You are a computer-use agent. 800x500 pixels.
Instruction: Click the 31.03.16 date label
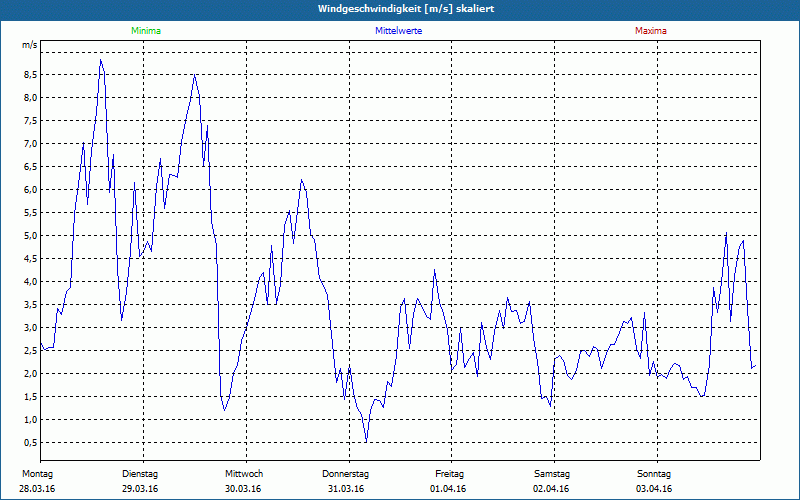pyautogui.click(x=346, y=489)
